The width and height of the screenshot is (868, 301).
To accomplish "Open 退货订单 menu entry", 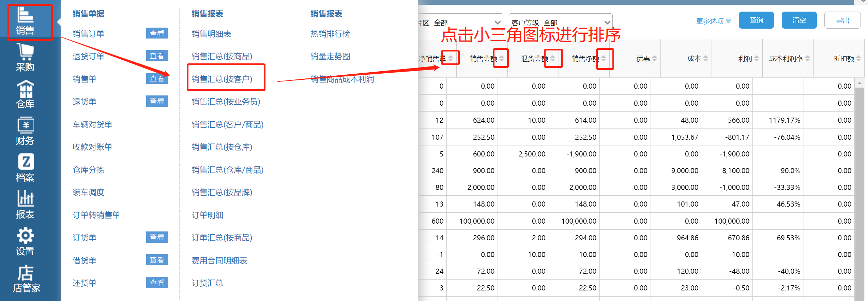I will point(88,56).
